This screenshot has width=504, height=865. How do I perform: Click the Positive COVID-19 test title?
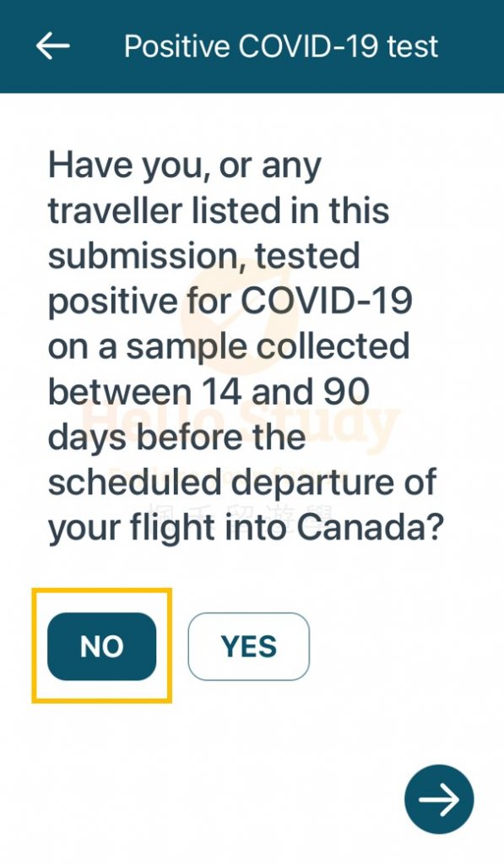[281, 46]
